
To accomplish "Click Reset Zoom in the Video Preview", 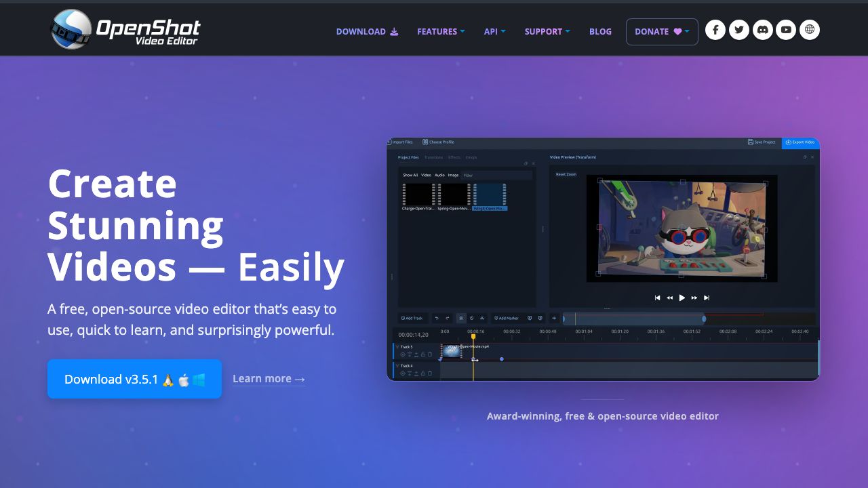I will [566, 174].
